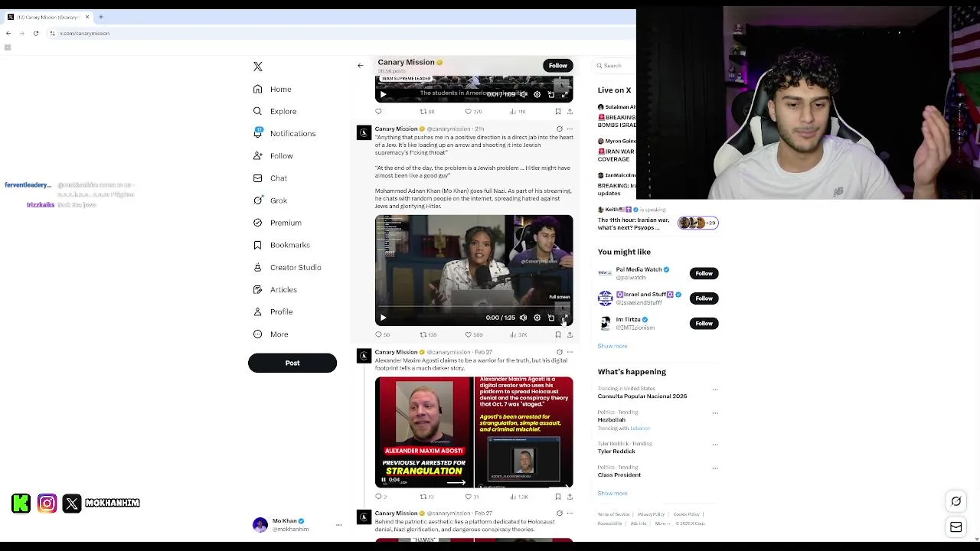Open Articles in the sidebar
Image resolution: width=980 pixels, height=551 pixels.
(x=274, y=289)
